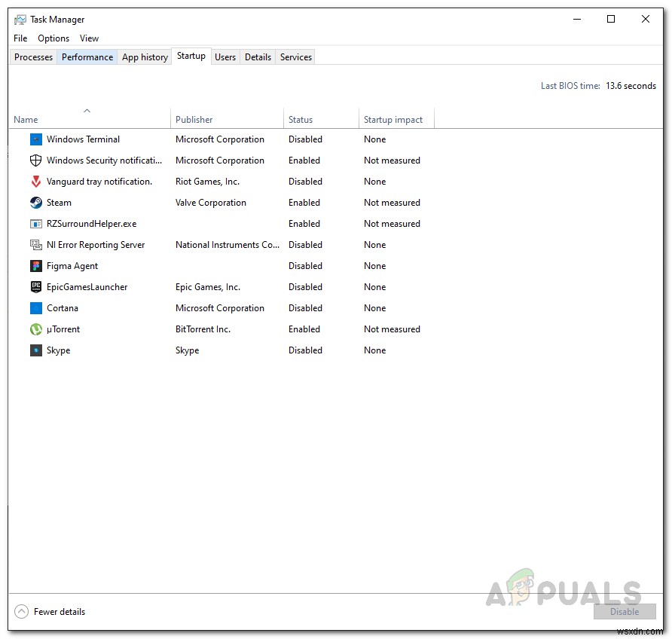Select the Startup tab
This screenshot has width=672, height=639.
coord(191,56)
